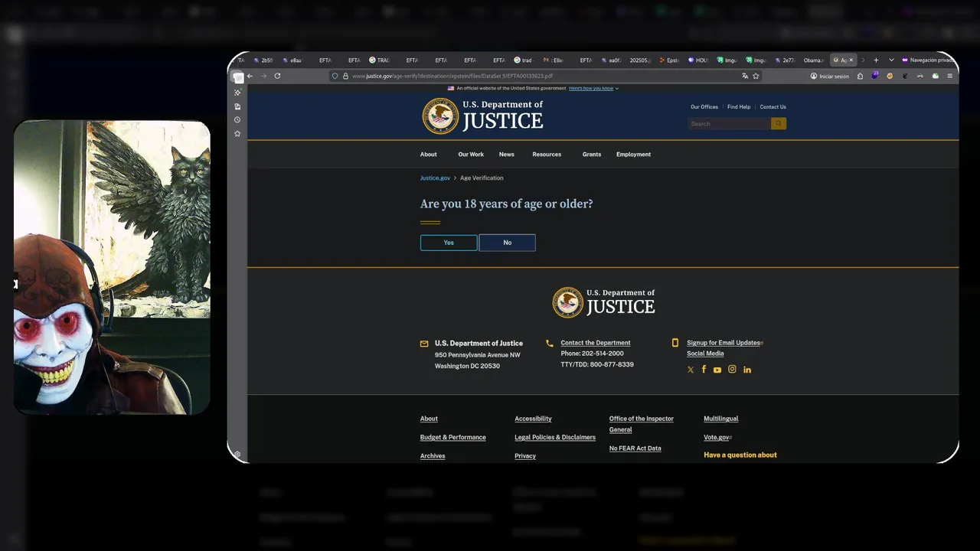Click header Department of Justice seal logo
Image resolution: width=980 pixels, height=551 pixels.
tap(440, 116)
